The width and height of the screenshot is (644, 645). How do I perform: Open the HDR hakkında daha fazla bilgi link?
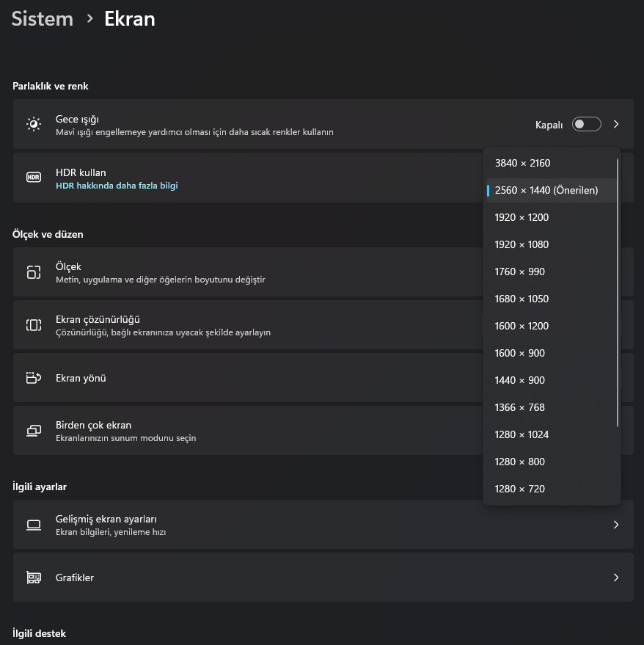(117, 186)
